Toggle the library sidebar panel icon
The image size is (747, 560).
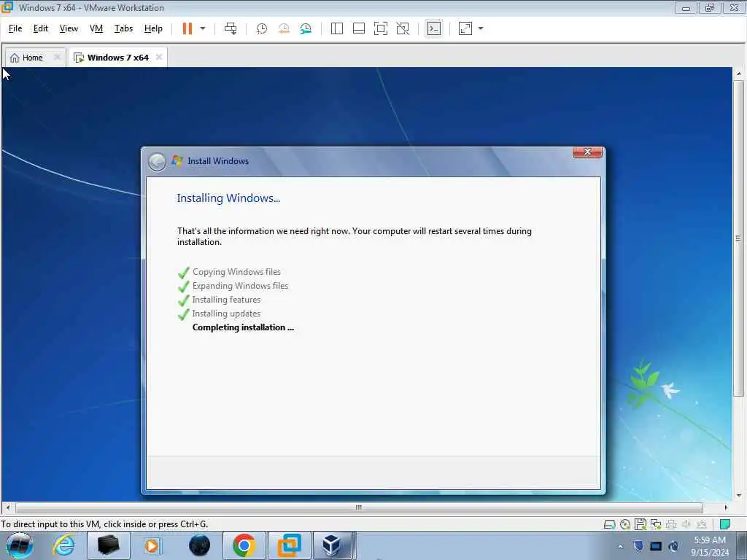pyautogui.click(x=337, y=28)
